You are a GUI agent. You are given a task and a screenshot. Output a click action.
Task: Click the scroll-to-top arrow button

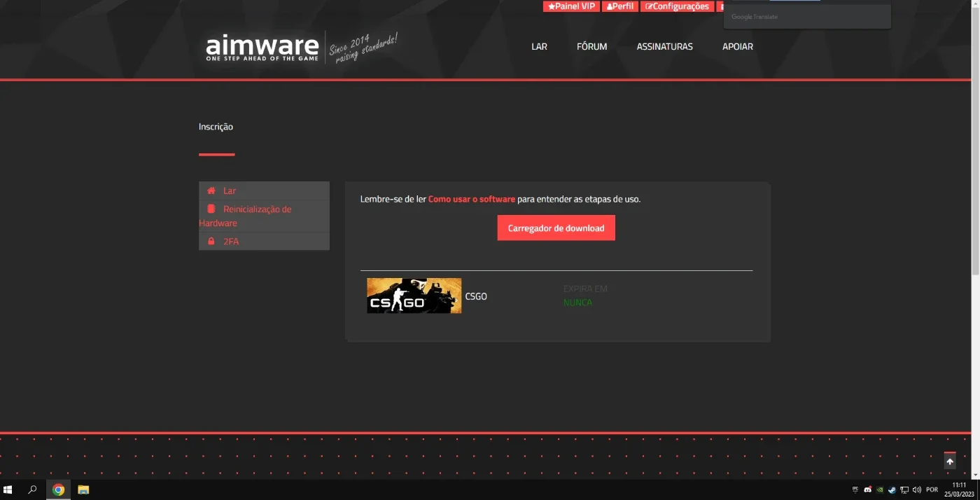(x=950, y=461)
